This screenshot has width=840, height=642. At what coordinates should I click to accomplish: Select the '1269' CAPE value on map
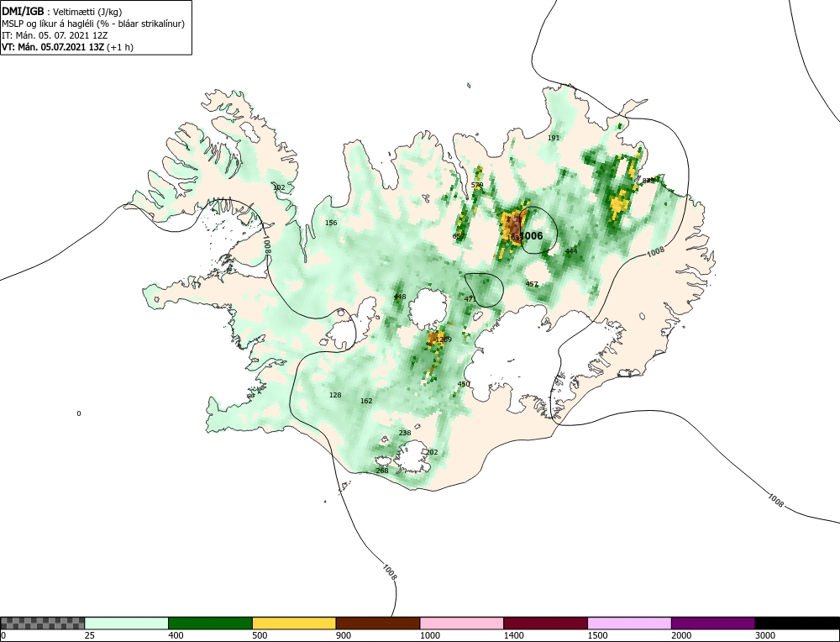(444, 339)
